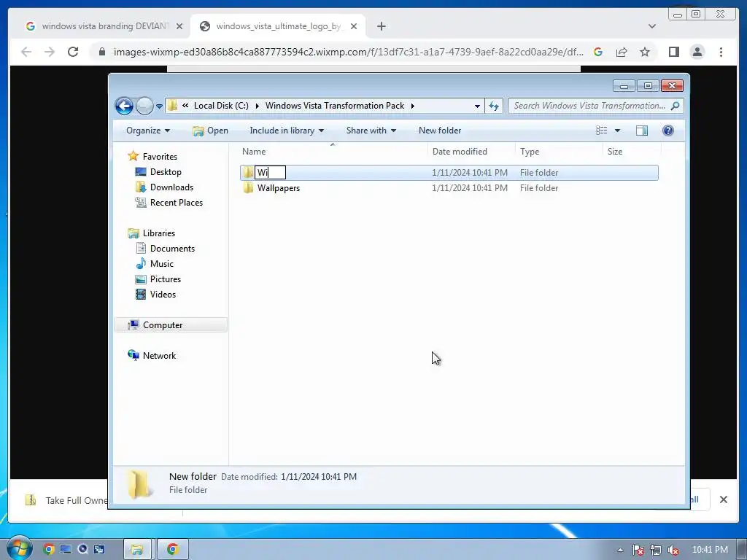Click the search magnifier icon in Explorer

[x=675, y=106]
